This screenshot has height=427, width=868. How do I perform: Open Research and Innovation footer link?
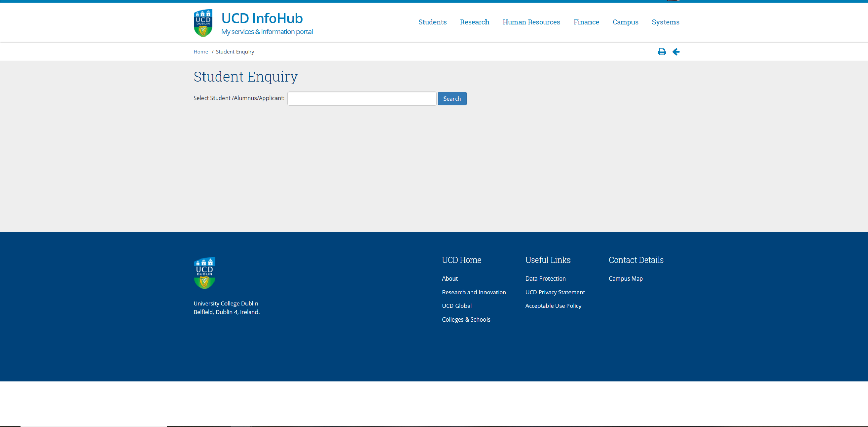click(x=474, y=292)
